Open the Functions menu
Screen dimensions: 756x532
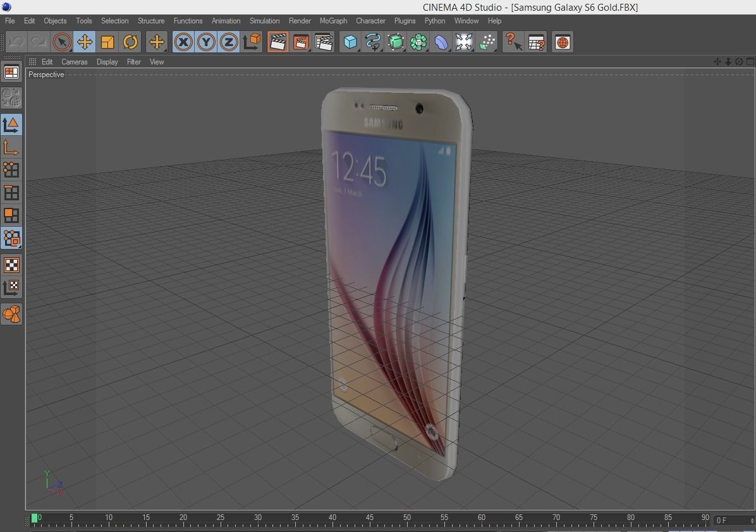point(188,21)
